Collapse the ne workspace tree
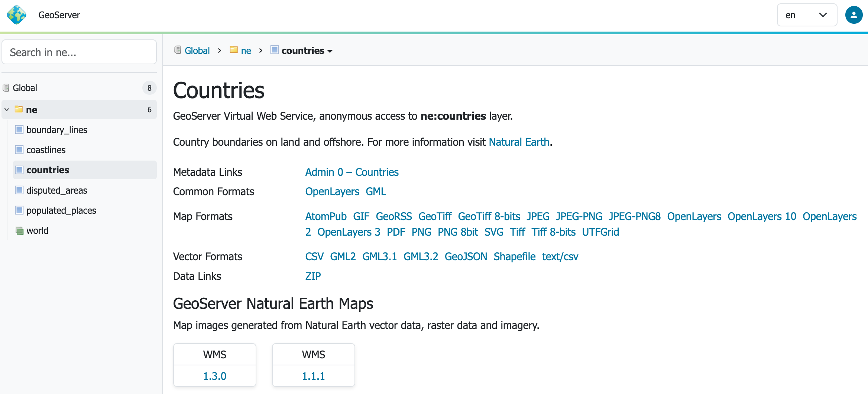 pos(7,110)
